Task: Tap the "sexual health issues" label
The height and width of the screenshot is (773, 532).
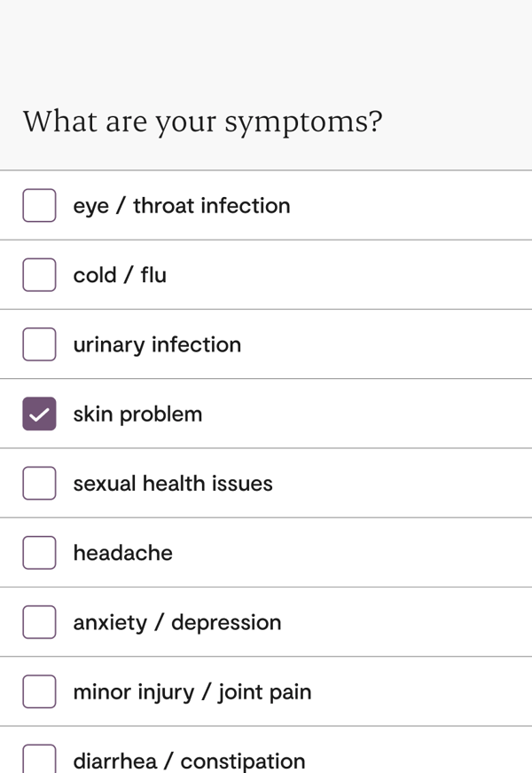Action: pos(173,483)
